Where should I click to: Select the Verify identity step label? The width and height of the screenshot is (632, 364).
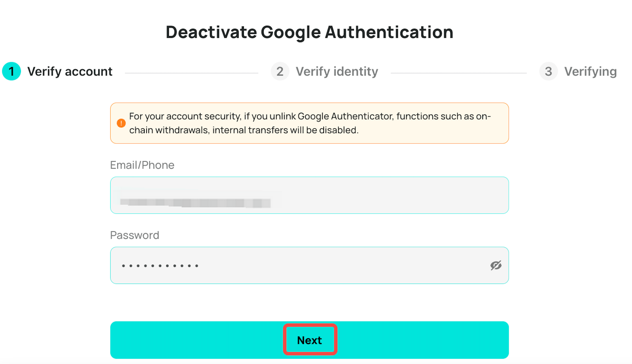pos(337,71)
